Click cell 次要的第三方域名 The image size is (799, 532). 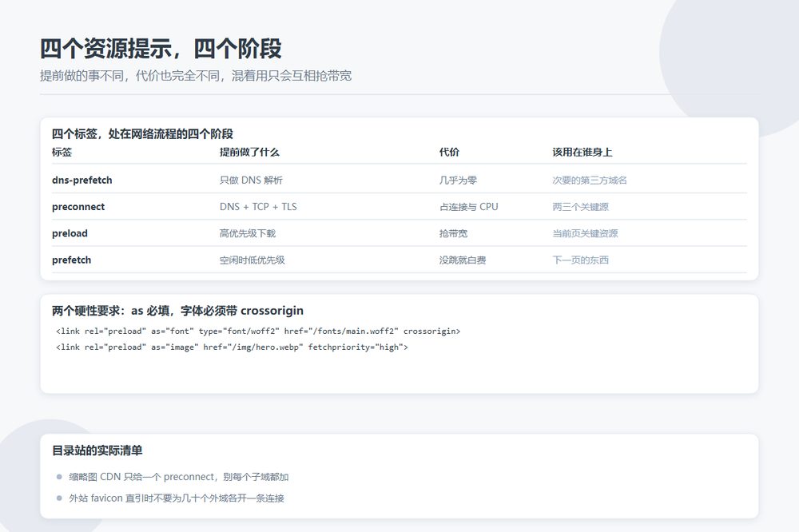pos(590,180)
